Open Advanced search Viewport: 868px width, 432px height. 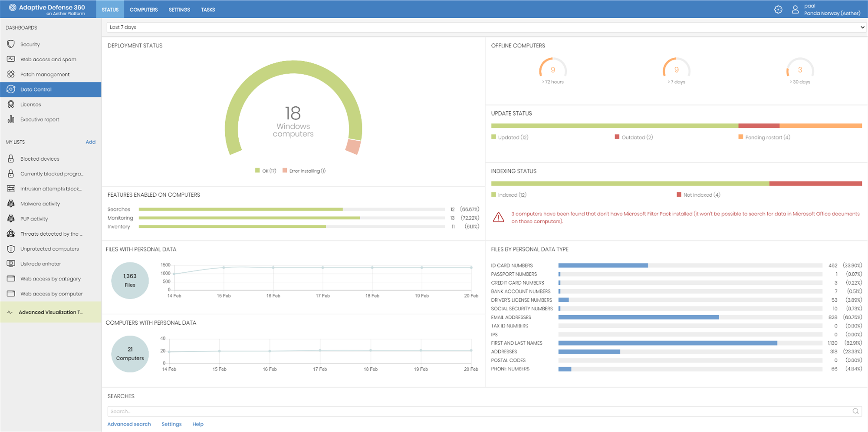pos(129,424)
